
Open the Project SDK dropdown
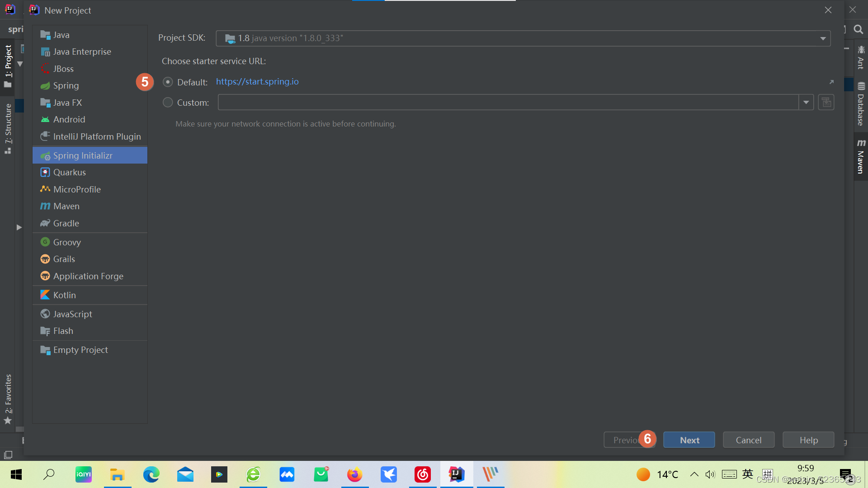pyautogui.click(x=824, y=38)
